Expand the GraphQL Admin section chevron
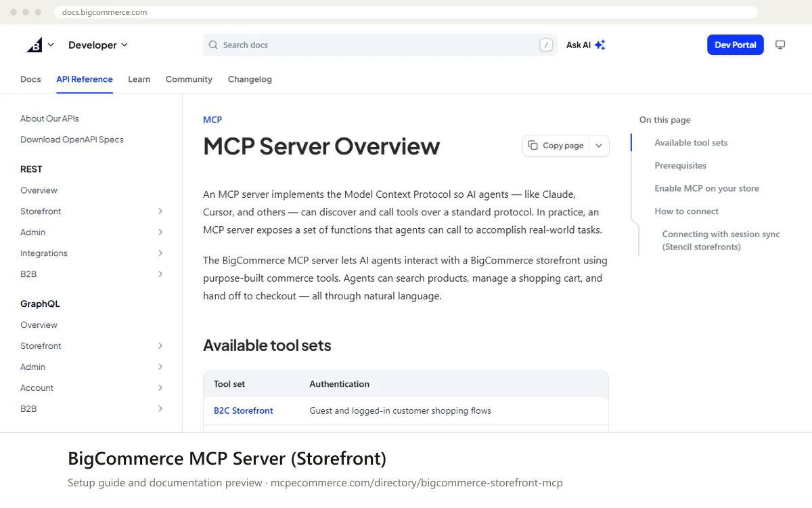Viewport: 812px width, 508px height. 160,367
